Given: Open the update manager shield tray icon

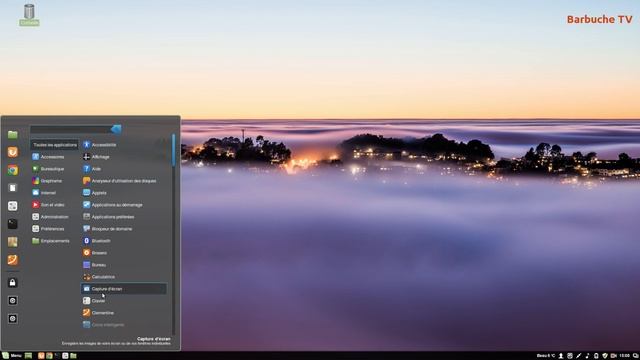Looking at the screenshot, I should tap(605, 356).
